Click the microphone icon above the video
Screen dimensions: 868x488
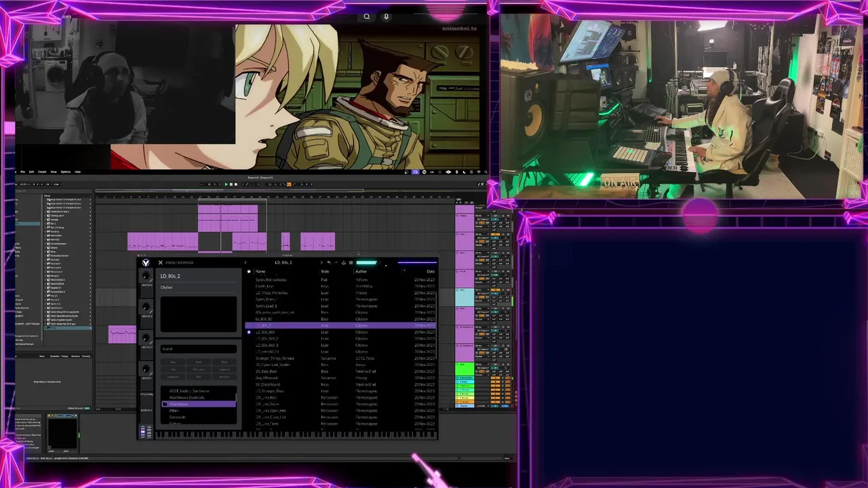387,17
